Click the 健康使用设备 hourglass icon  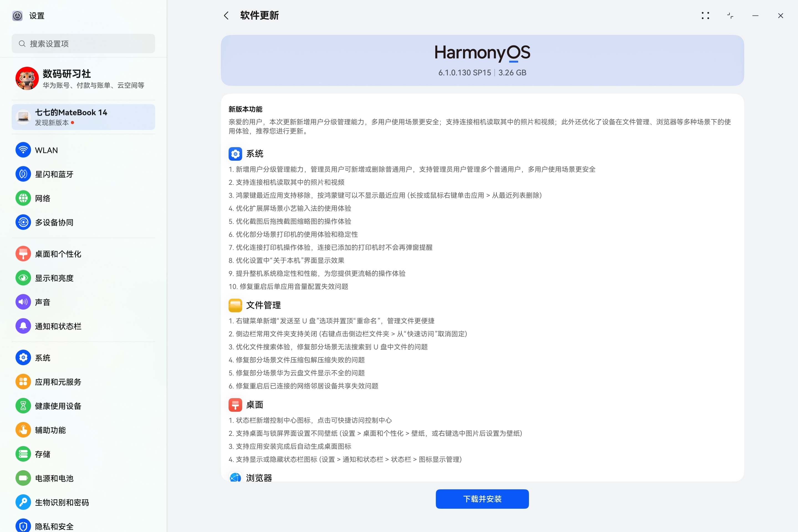pyautogui.click(x=23, y=406)
